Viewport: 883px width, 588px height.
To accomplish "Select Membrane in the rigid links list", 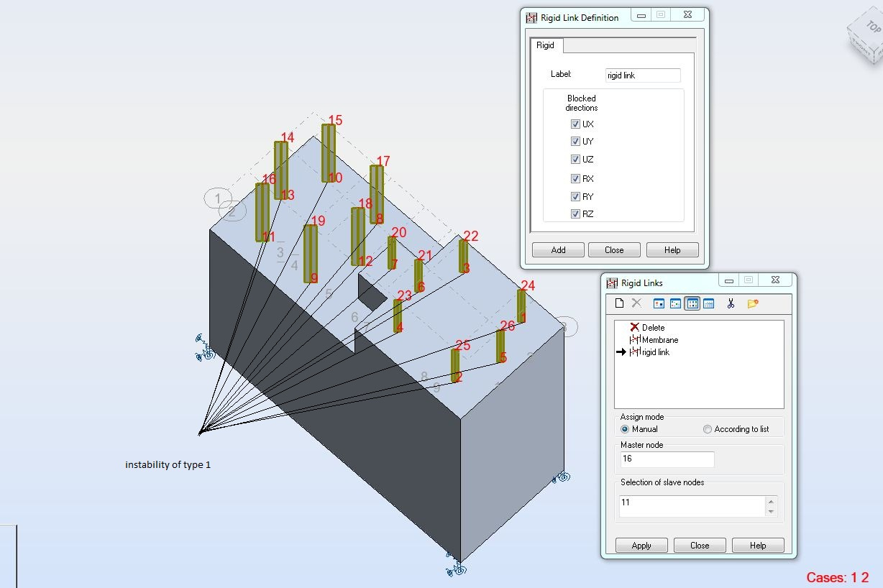I will 659,340.
